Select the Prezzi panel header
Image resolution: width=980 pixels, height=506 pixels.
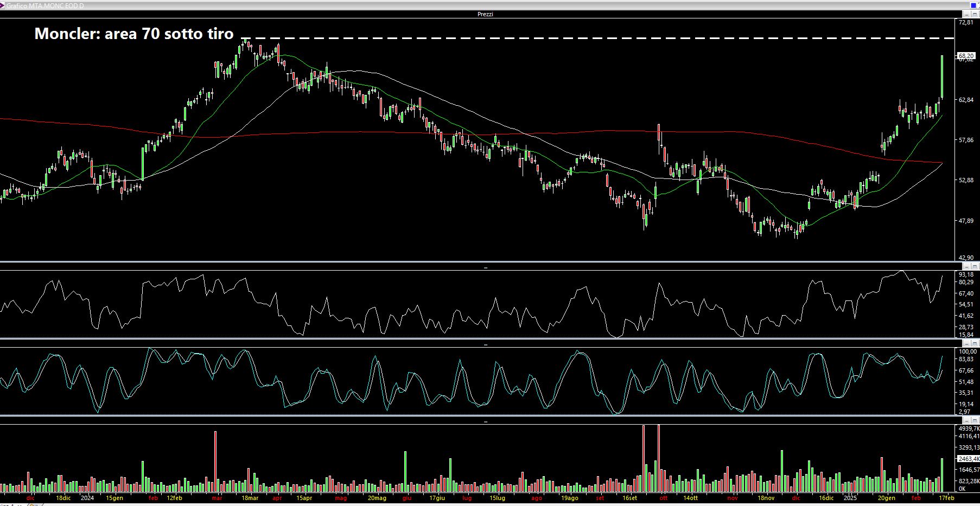tap(485, 14)
